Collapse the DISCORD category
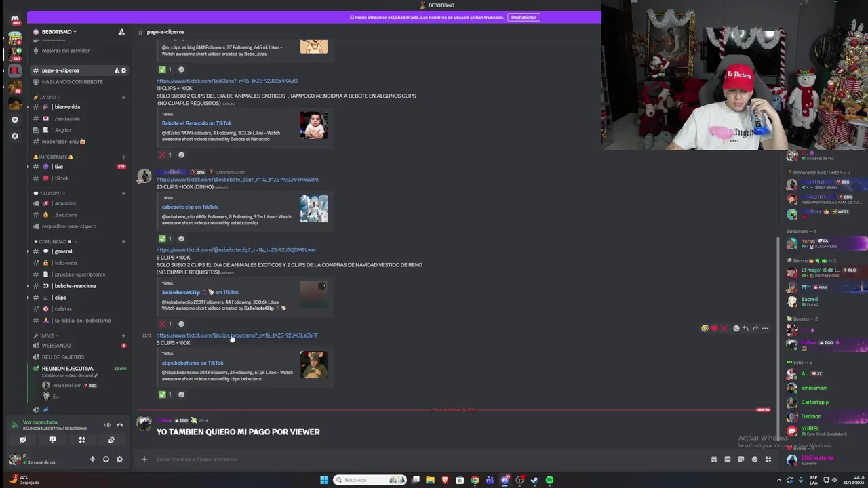This screenshot has width=868, height=488. (50, 193)
